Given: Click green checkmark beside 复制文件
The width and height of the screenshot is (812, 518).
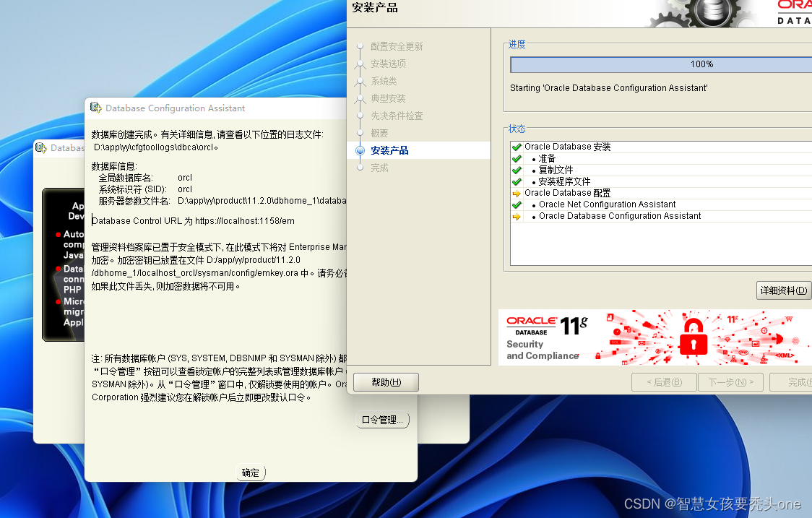Looking at the screenshot, I should pos(517,170).
